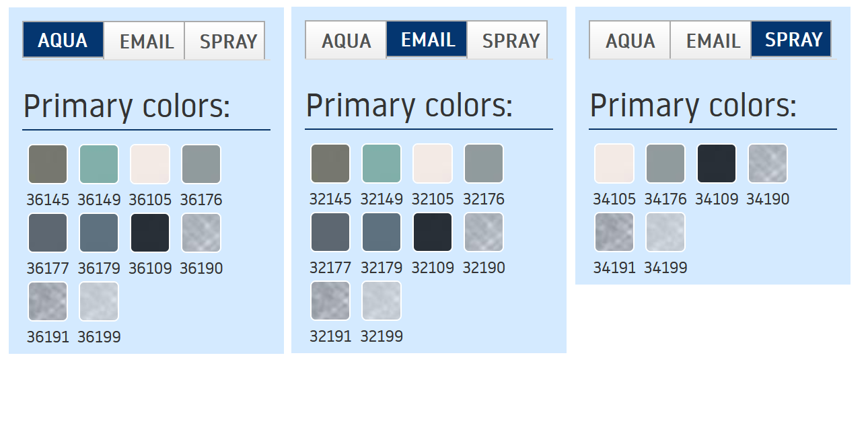The height and width of the screenshot is (446, 868).
Task: Select blue-grey swatch 36179
Action: (x=99, y=233)
